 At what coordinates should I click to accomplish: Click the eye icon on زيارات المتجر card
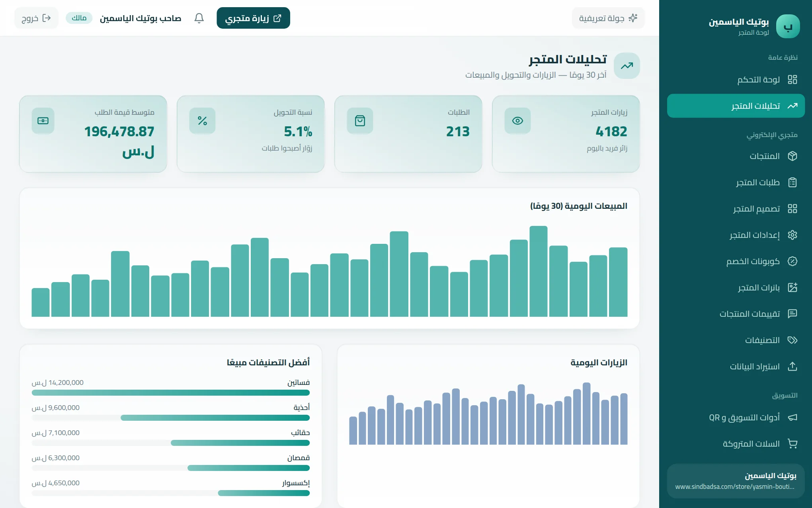coord(517,121)
